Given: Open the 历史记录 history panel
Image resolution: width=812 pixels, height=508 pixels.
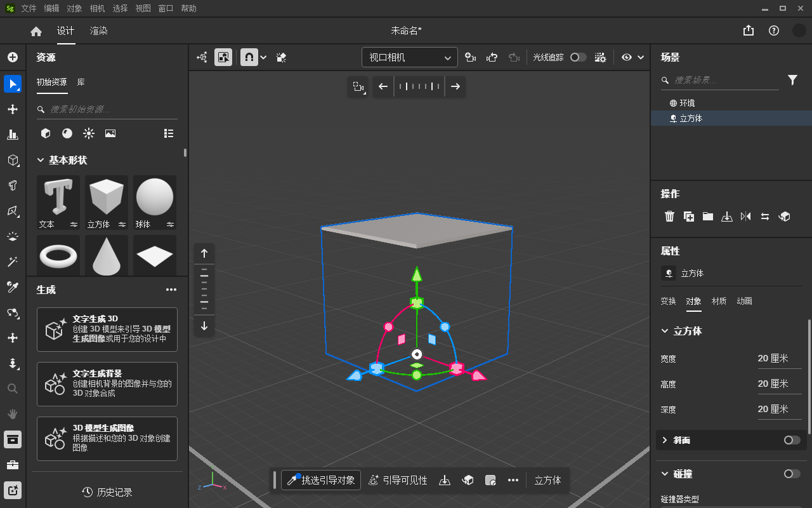Looking at the screenshot, I should (x=107, y=491).
